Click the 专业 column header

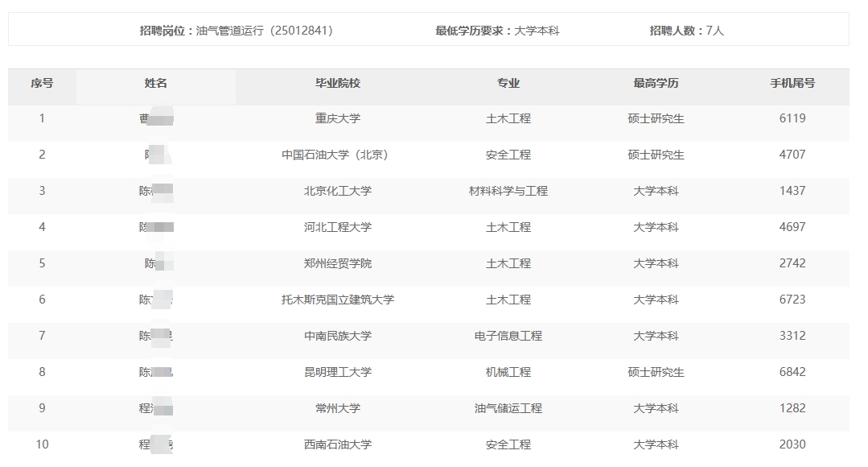[508, 83]
